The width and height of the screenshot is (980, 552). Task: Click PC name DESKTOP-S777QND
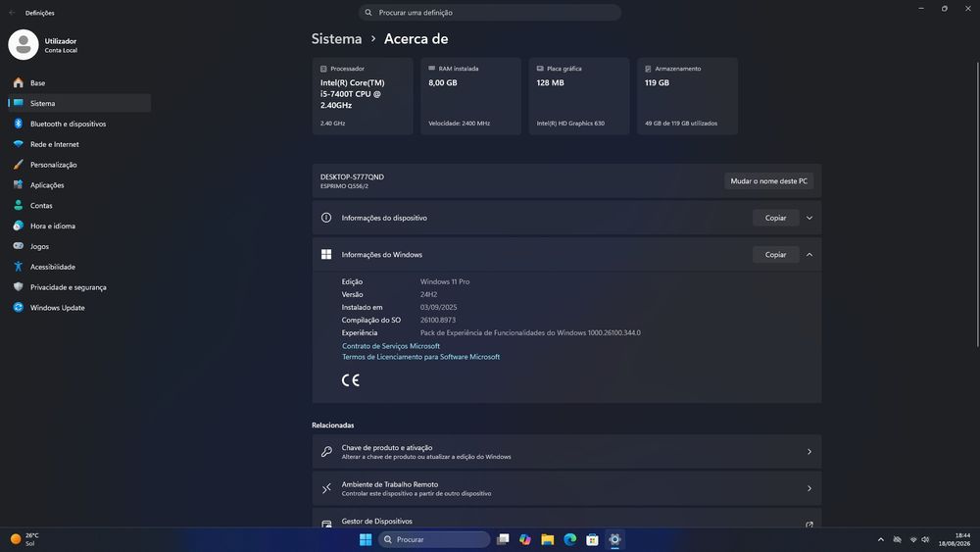coord(352,176)
